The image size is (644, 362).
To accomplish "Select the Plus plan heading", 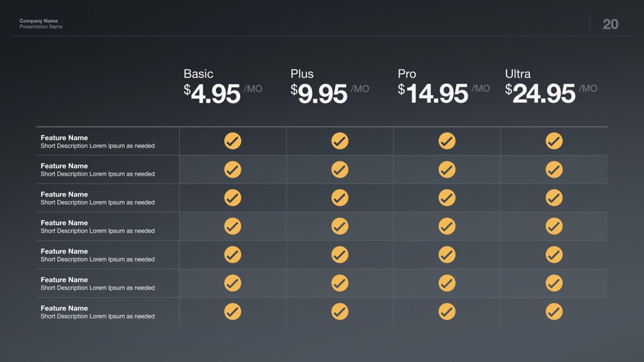I will point(302,74).
